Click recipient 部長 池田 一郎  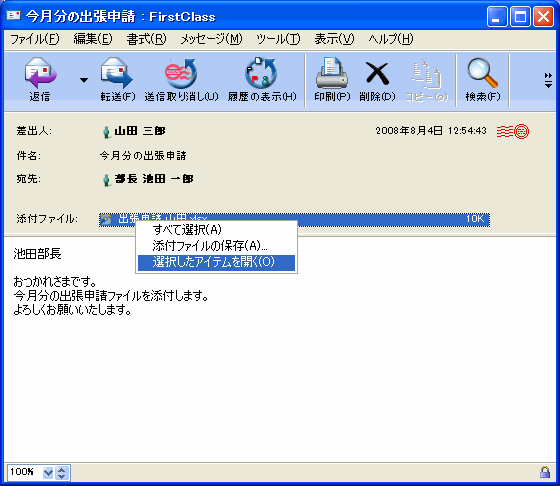pos(154,179)
